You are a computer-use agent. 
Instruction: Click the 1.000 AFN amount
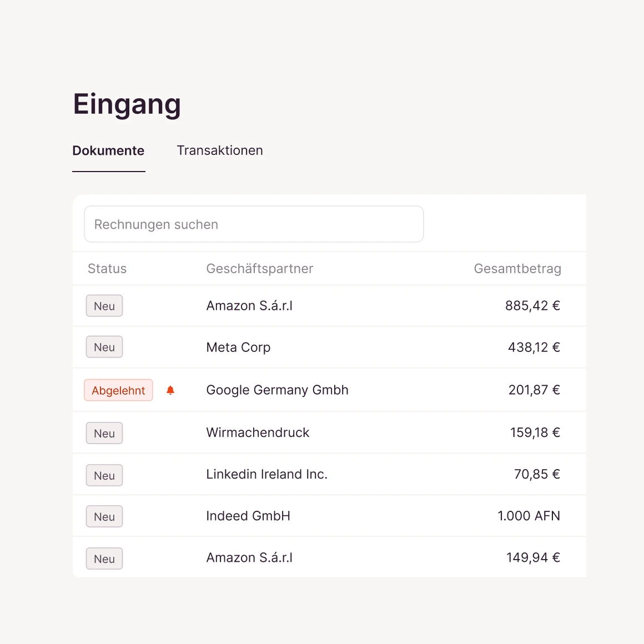click(529, 516)
